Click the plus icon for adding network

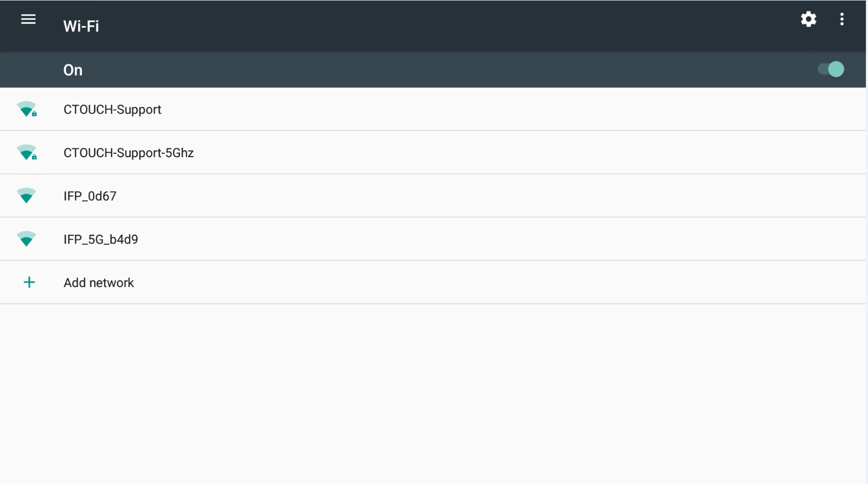coord(29,282)
